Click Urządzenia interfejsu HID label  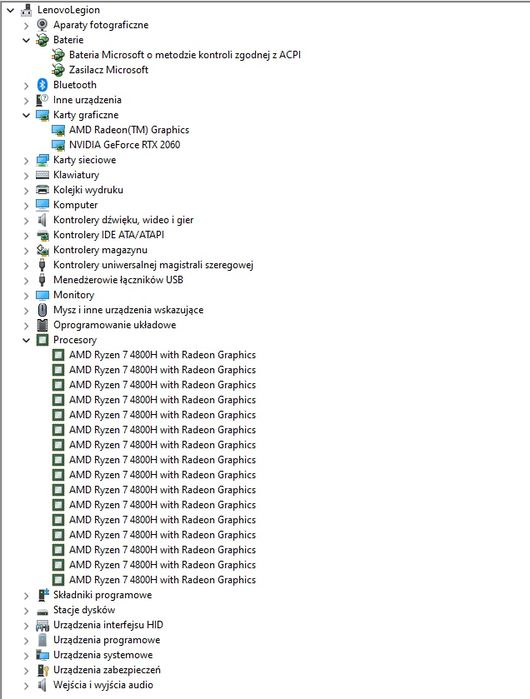[x=108, y=625]
